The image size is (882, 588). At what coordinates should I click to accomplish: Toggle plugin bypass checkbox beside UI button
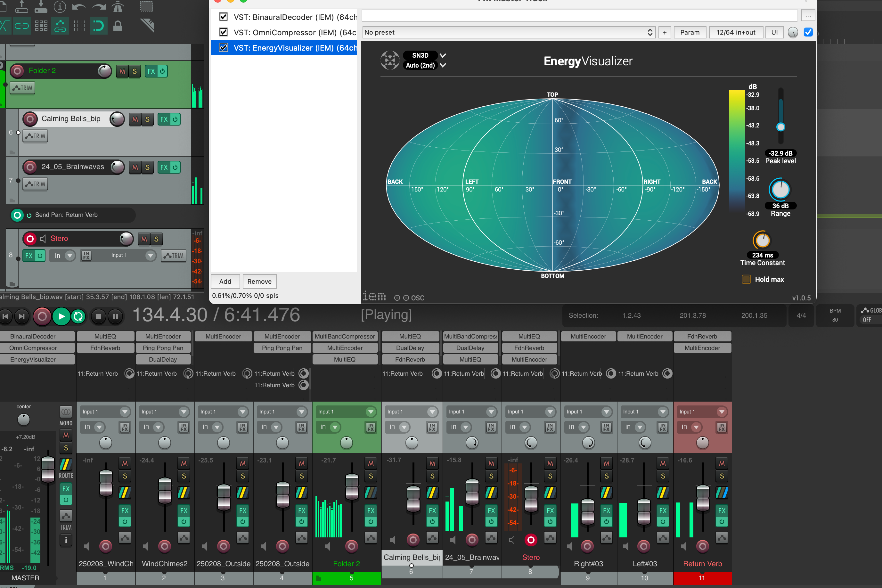(x=808, y=32)
